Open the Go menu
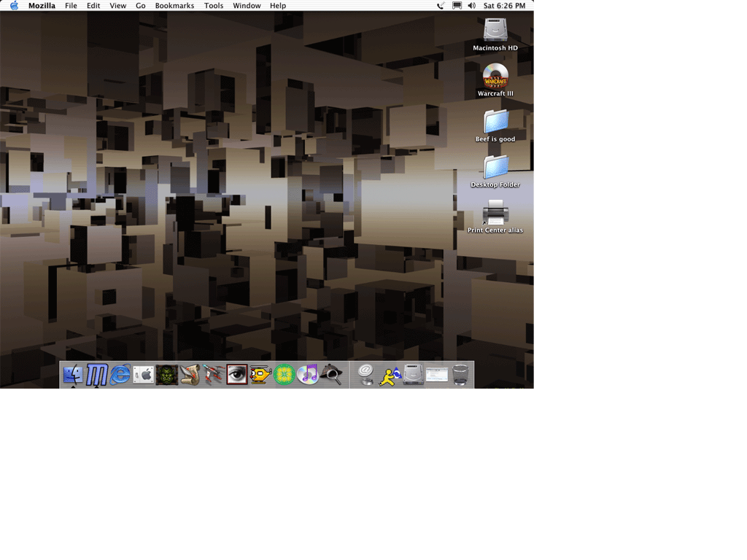747x560 pixels. (141, 6)
